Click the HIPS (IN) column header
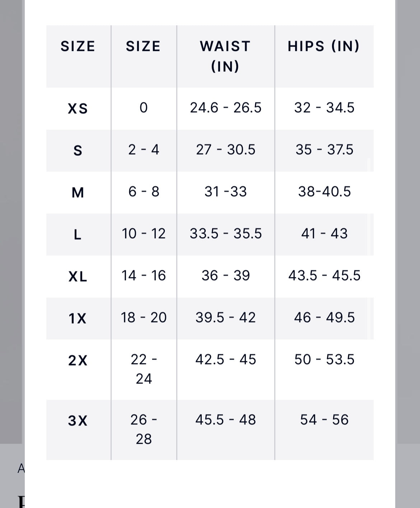 (x=324, y=46)
